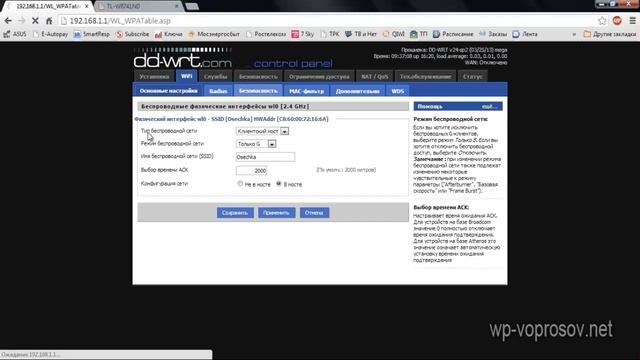Open the Ограничения доступа tab
This screenshot has width=640, height=360.
pyautogui.click(x=319, y=76)
